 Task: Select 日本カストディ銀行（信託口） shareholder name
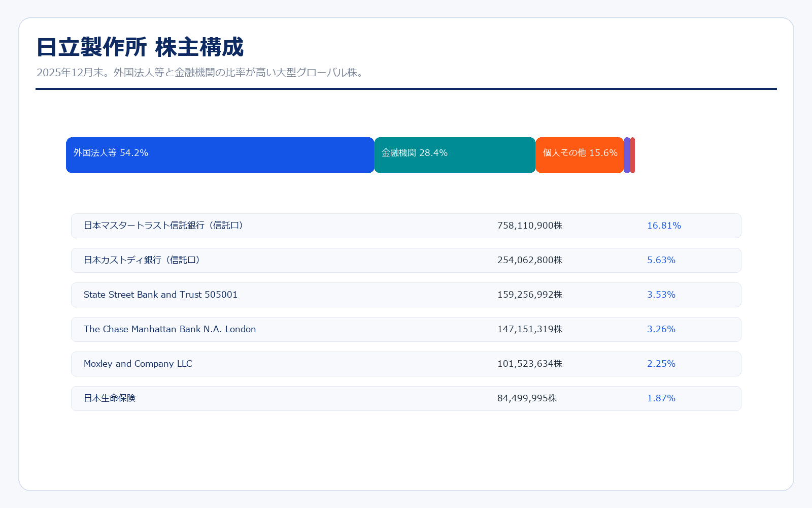[143, 260]
